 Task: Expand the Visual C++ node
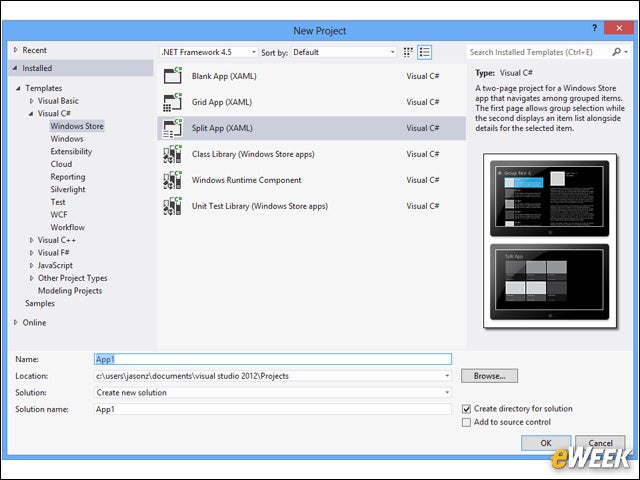tap(31, 240)
